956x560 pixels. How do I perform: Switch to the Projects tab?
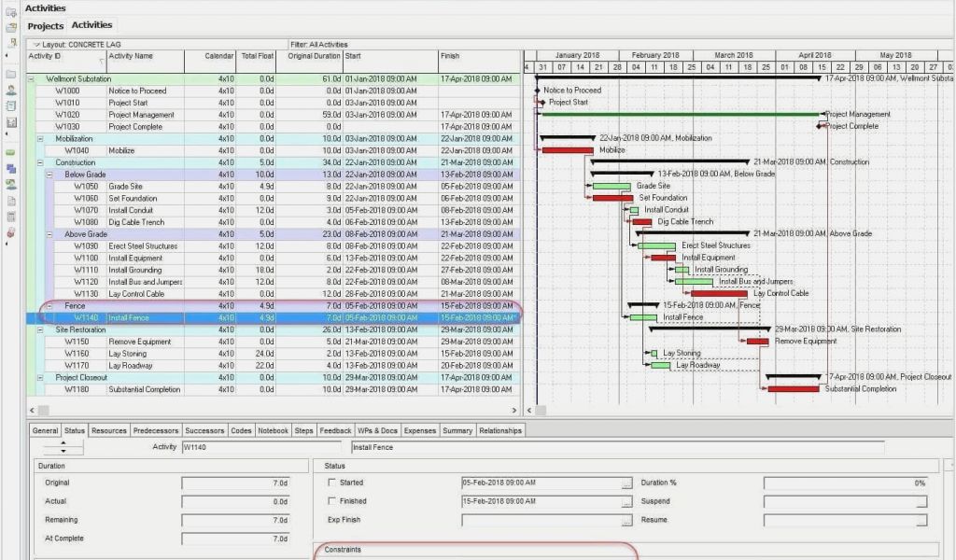pos(45,25)
